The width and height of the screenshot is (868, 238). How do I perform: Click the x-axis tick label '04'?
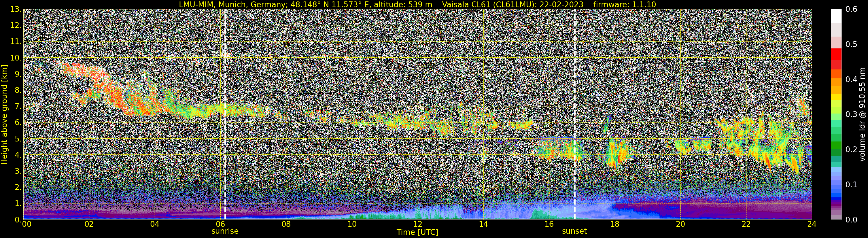155,224
